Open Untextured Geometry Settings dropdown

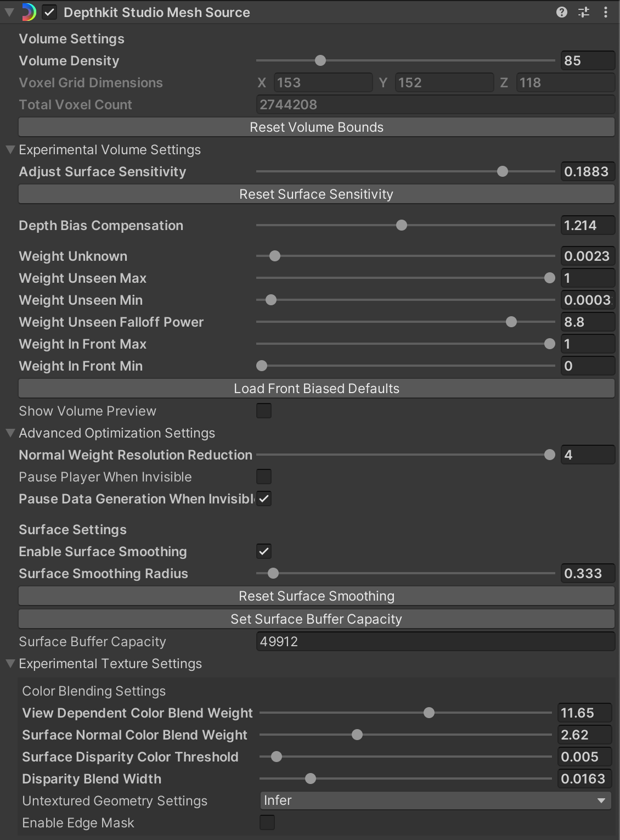pos(435,800)
